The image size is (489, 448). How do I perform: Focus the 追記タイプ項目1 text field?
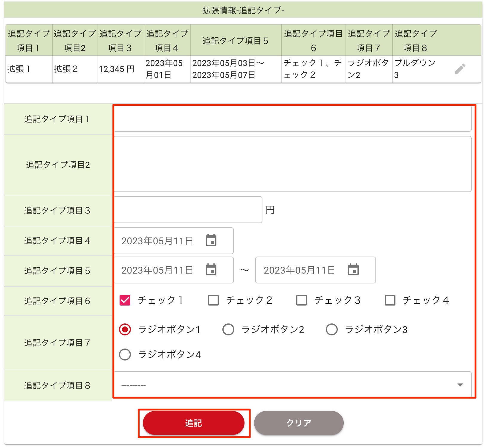point(292,119)
